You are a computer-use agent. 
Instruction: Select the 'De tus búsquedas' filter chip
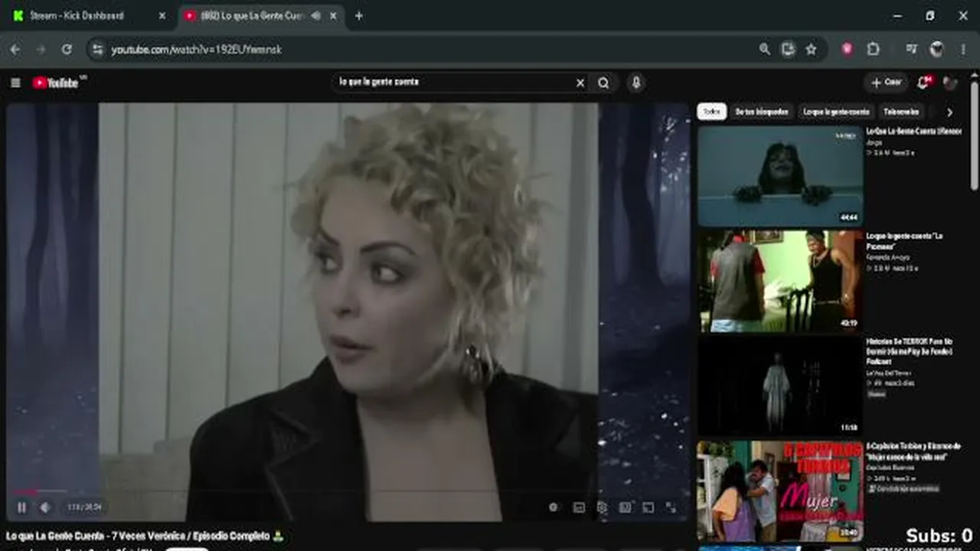[762, 112]
